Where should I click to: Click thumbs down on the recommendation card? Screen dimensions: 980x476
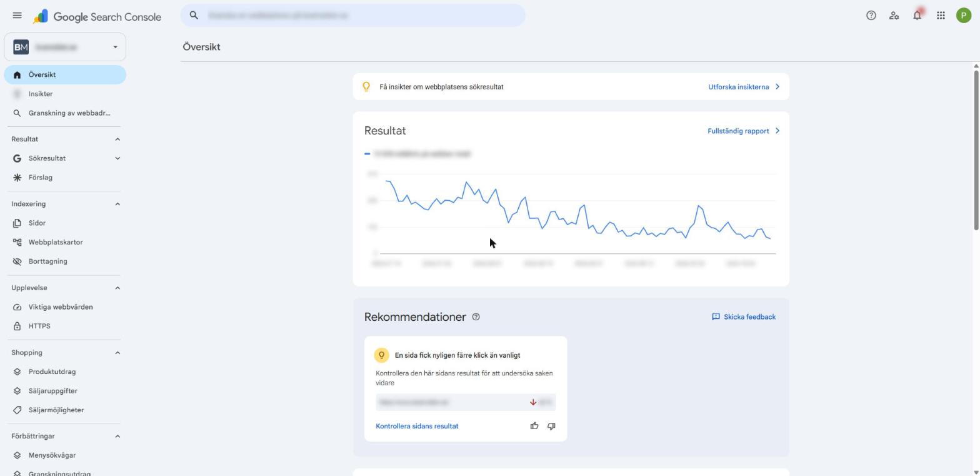551,426
